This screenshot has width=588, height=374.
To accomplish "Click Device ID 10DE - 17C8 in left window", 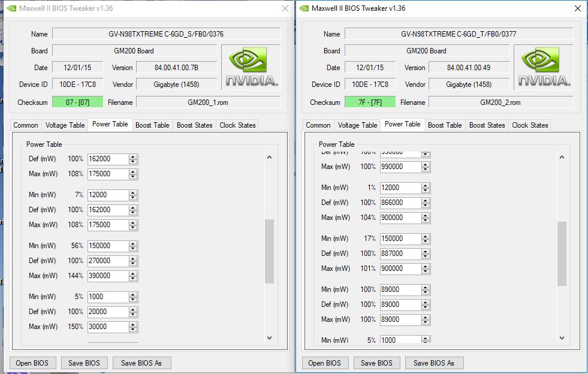I will click(x=78, y=85).
